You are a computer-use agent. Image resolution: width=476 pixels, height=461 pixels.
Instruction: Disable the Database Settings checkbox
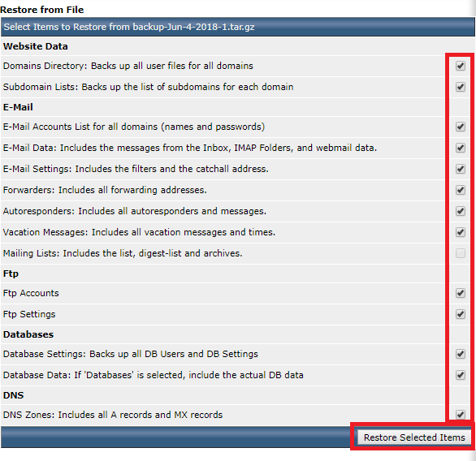[461, 354]
